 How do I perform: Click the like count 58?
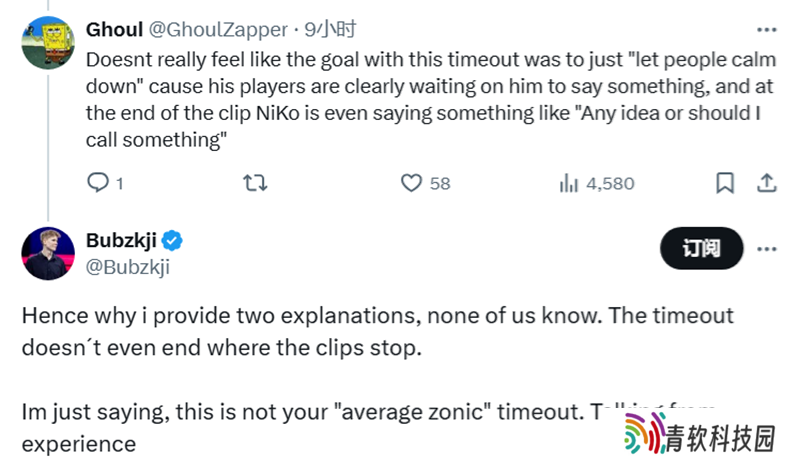(440, 183)
